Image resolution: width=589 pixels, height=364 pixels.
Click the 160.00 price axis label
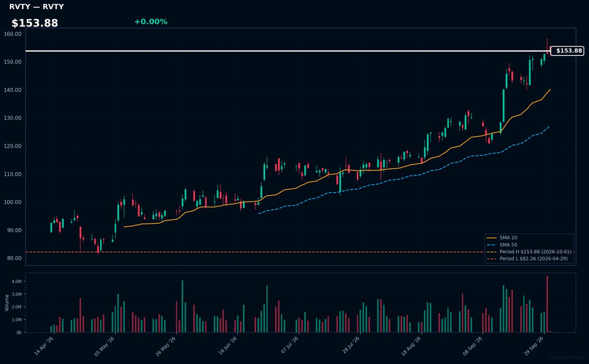coord(12,34)
